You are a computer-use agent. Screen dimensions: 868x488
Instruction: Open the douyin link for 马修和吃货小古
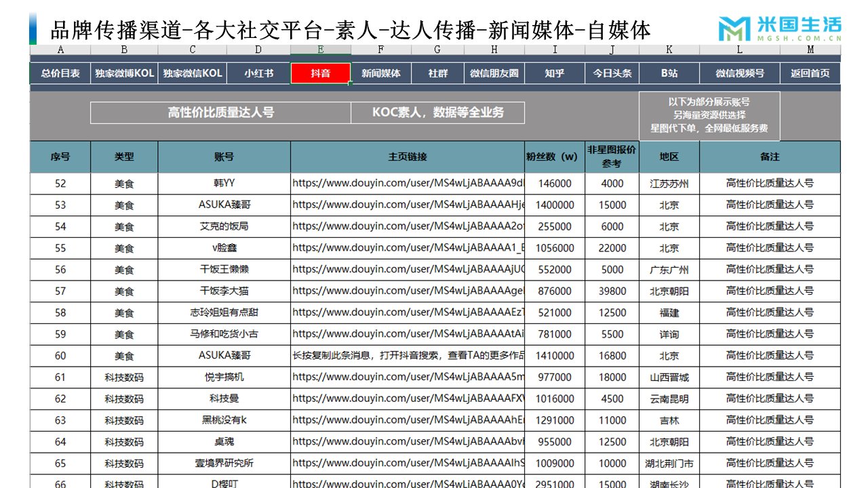(408, 334)
